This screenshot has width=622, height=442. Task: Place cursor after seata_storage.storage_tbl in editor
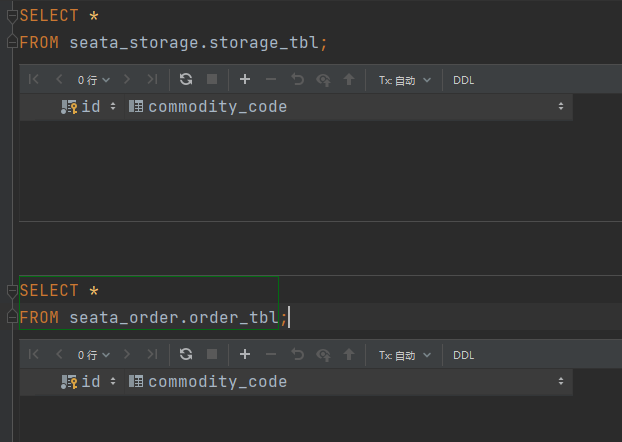(320, 42)
